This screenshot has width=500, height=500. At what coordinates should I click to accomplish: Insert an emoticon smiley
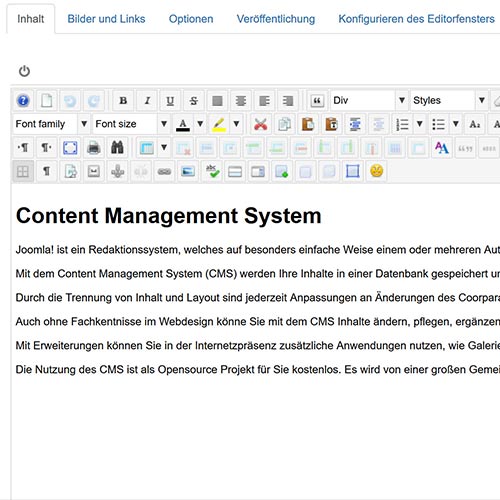click(x=376, y=171)
